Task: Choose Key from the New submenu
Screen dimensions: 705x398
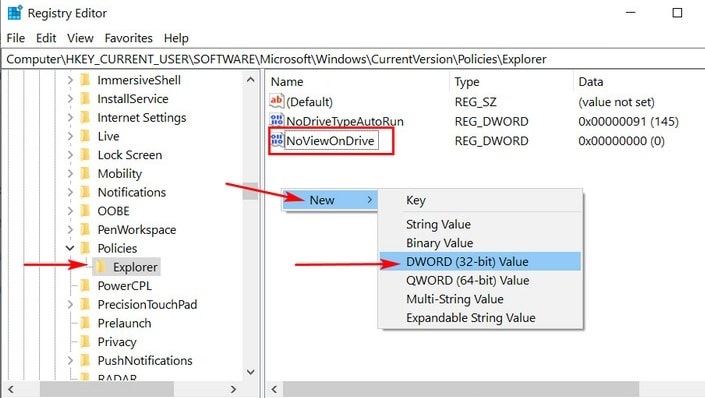Action: click(480, 200)
